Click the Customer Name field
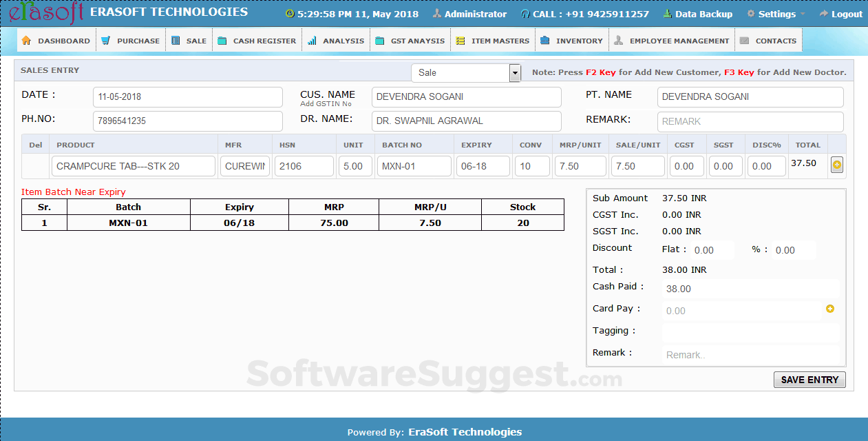Screen dimensions: 868x441 point(467,97)
